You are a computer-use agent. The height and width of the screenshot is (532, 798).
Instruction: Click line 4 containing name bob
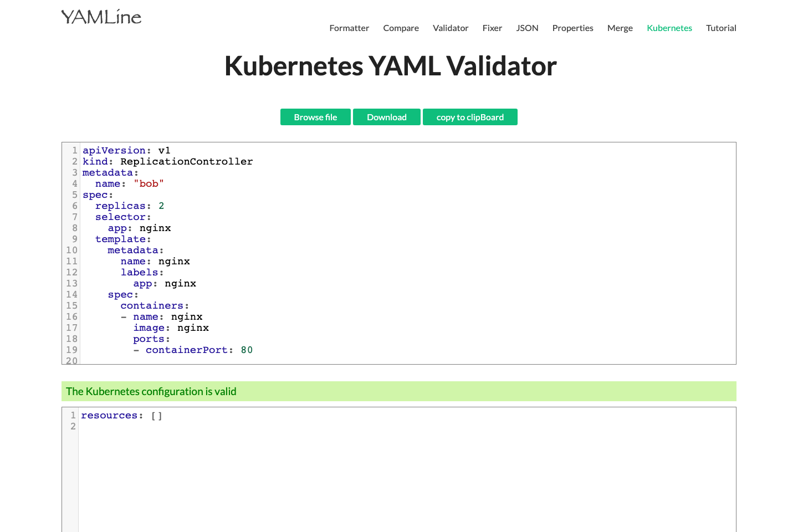click(x=123, y=183)
